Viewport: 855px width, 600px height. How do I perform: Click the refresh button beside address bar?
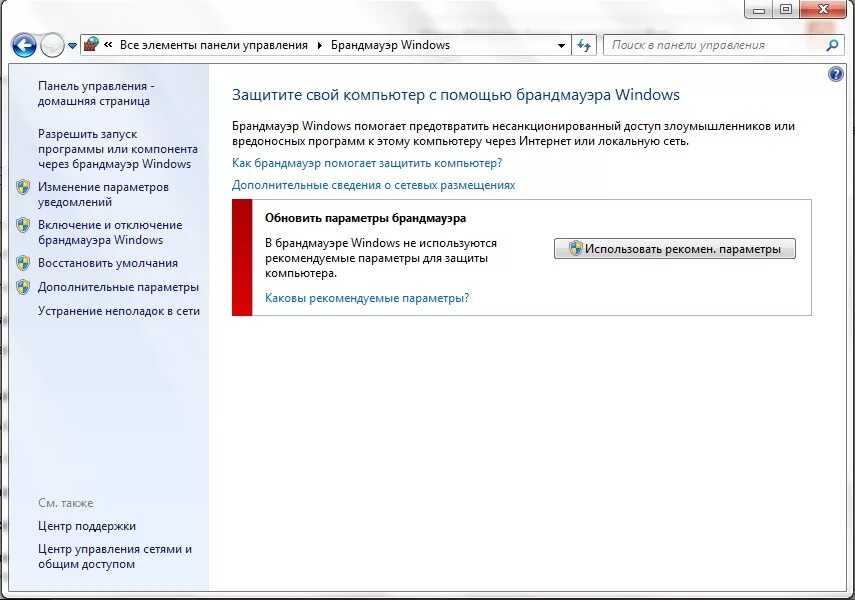pyautogui.click(x=584, y=45)
